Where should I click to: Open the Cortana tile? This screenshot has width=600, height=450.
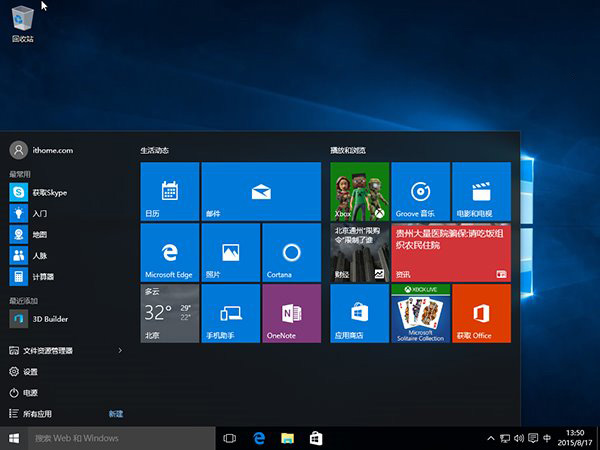click(x=291, y=252)
